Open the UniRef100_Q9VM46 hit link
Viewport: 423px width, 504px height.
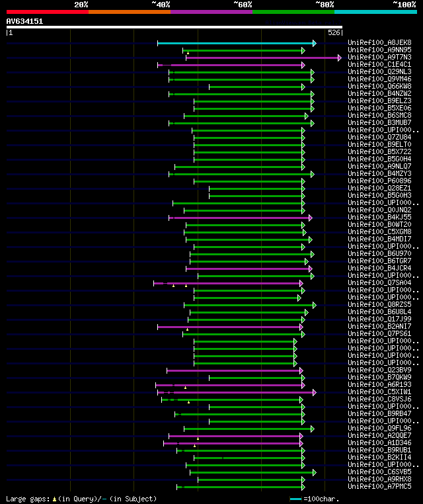pos(379,79)
